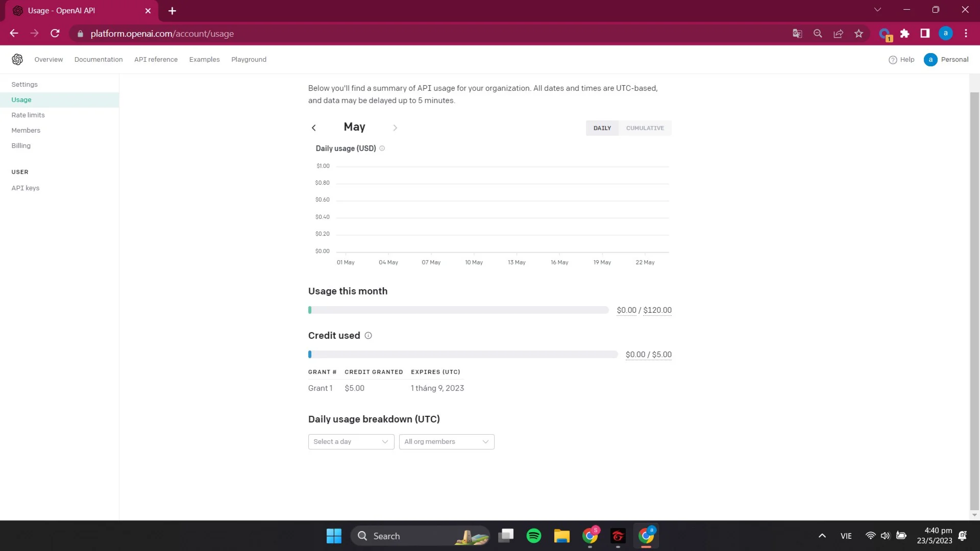
Task: Select the Daily chart view
Action: point(602,128)
